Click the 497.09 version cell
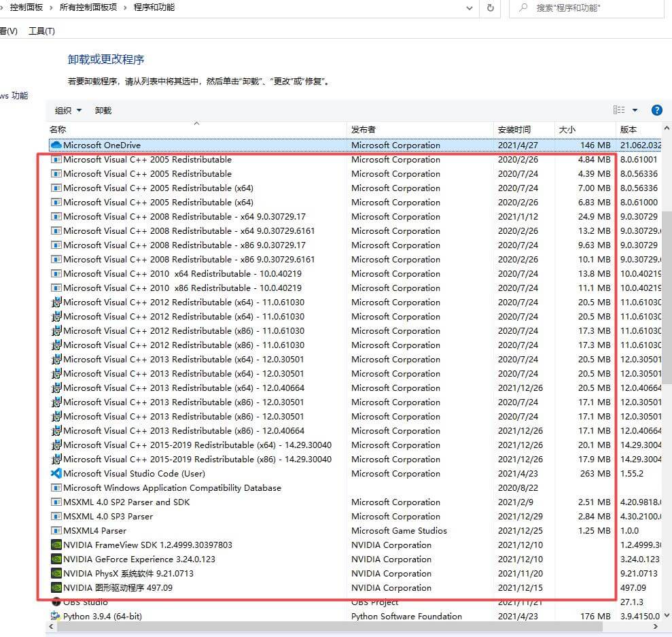Viewport: 672px width, 637px height. click(633, 587)
